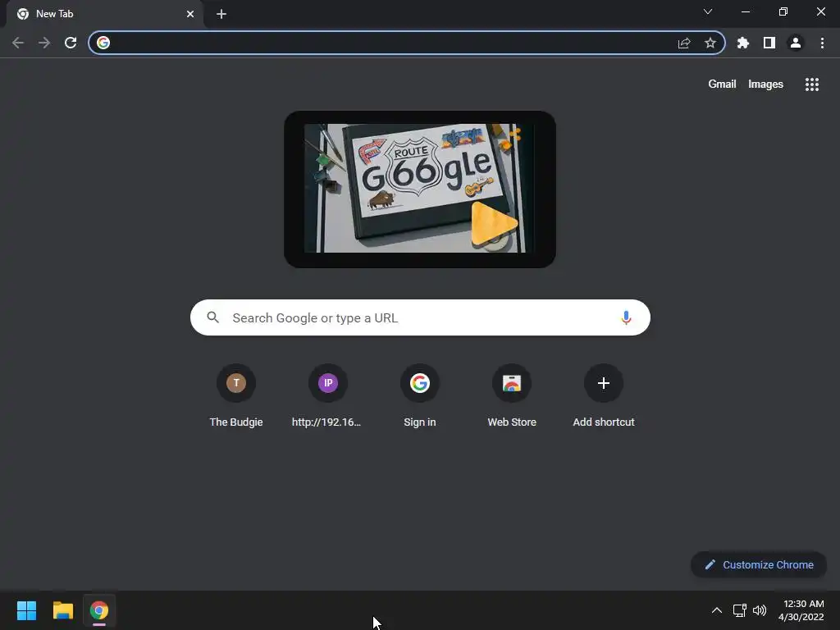The image size is (840, 630).
Task: Click Add shortcut button
Action: (604, 396)
